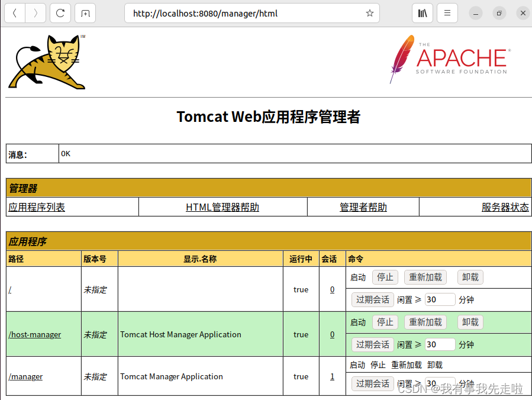The height and width of the screenshot is (400, 532).
Task: Click 重新加载 button for /host-manager
Action: [425, 322]
